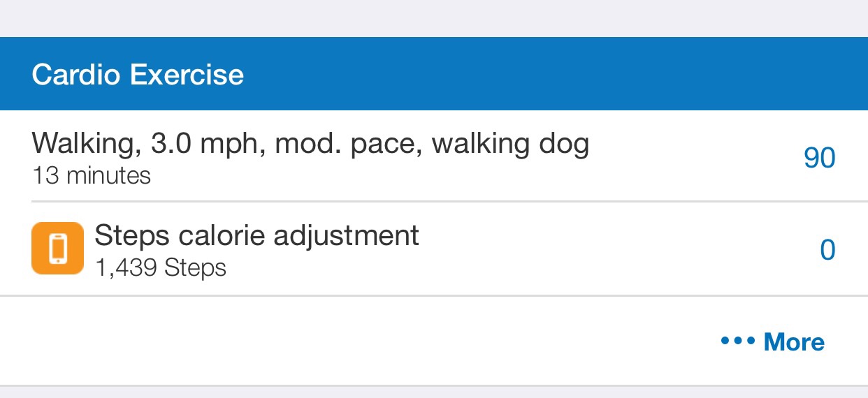The height and width of the screenshot is (398, 868).
Task: Tap the Steps calorie adjustment label
Action: [x=256, y=236]
